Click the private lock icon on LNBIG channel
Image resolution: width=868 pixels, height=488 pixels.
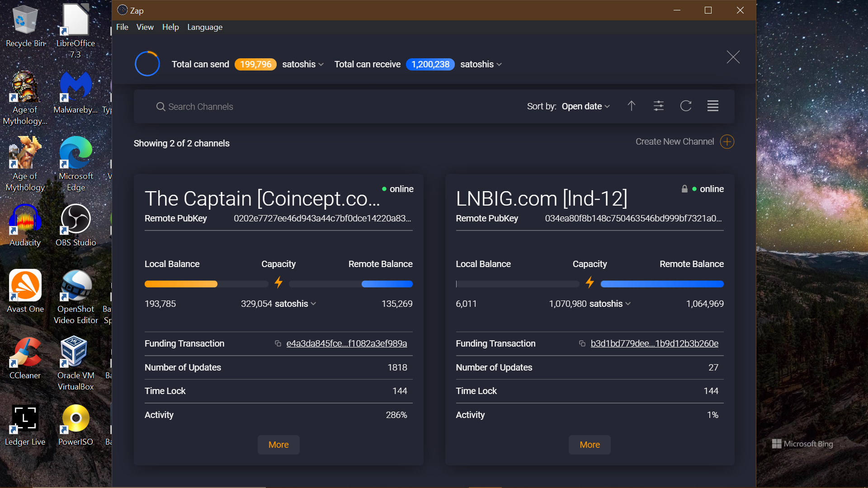point(684,189)
